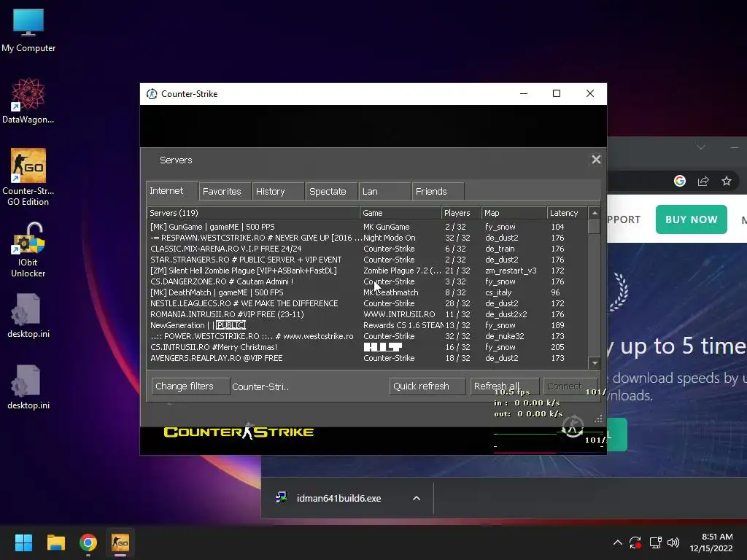Switch to the Favorites tab
Viewport: 747px width, 560px height.
[225, 192]
